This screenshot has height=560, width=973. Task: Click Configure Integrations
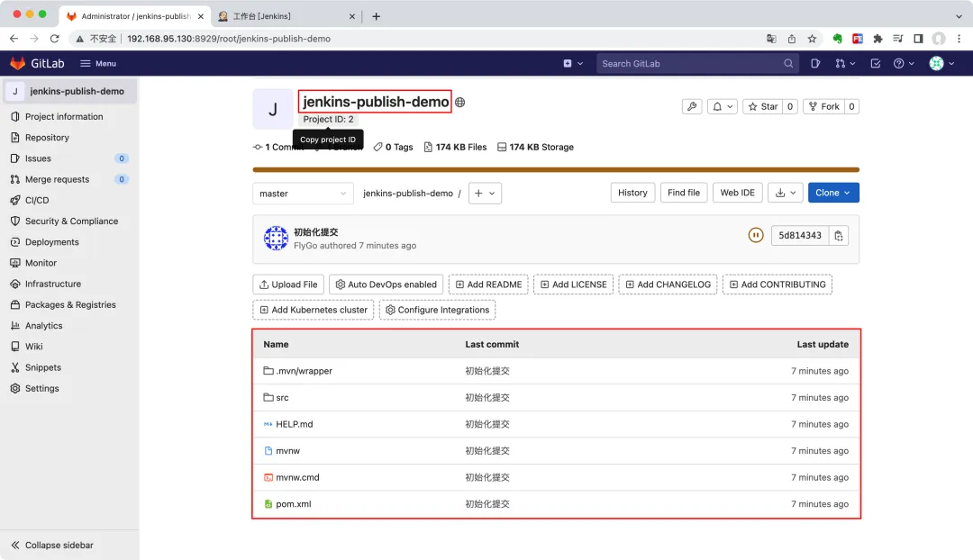[438, 310]
